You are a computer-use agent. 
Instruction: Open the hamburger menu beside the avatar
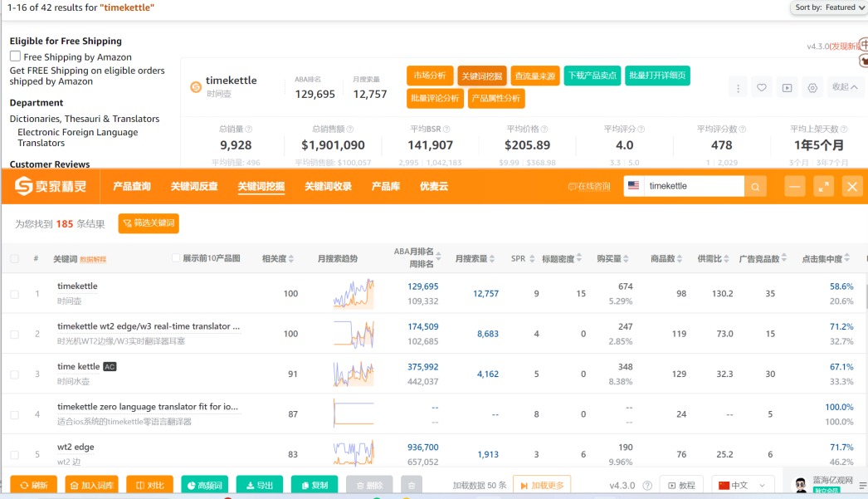(862, 485)
